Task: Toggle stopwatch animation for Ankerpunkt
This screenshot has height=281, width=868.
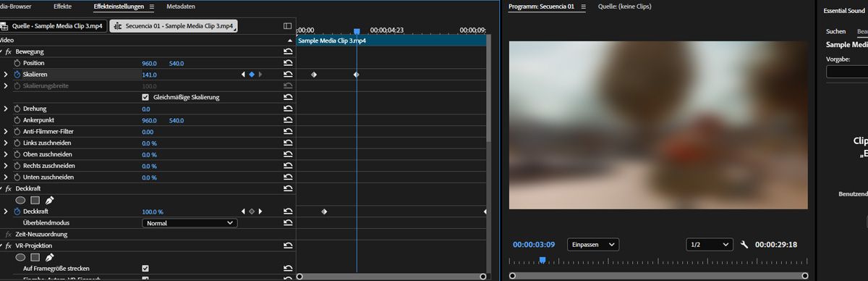Action: pyautogui.click(x=18, y=120)
